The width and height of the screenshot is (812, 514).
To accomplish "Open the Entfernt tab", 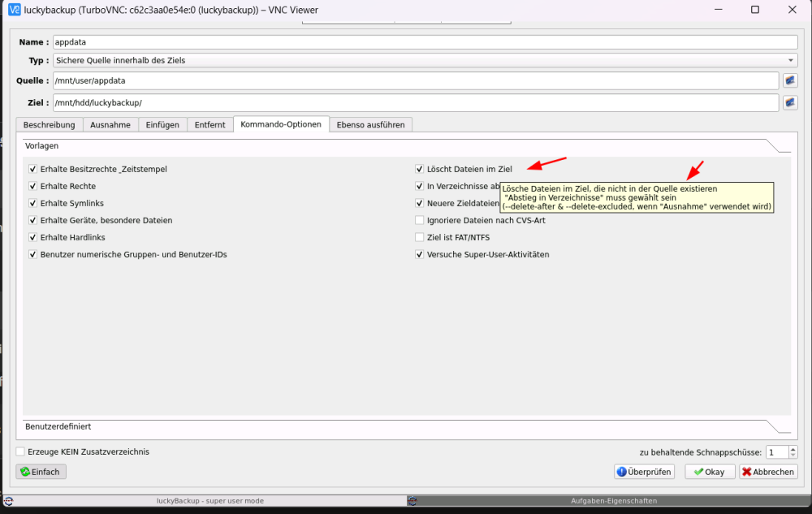I will (209, 125).
